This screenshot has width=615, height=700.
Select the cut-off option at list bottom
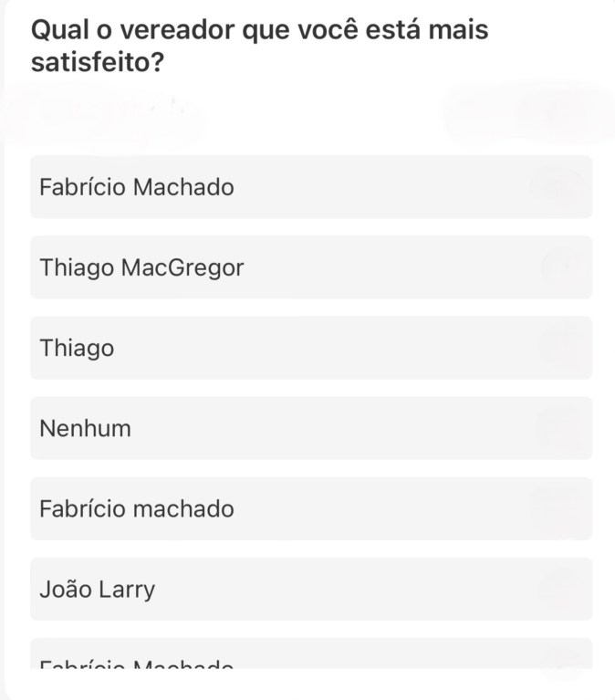pos(274,655)
